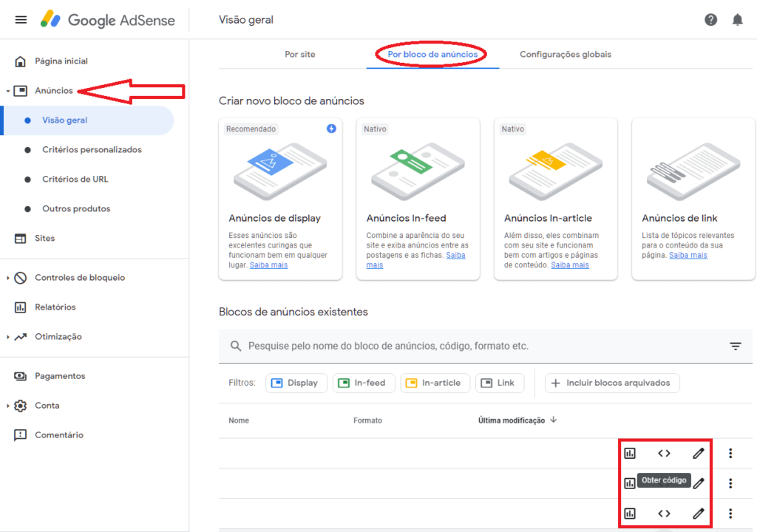Toggle the In-feed filter chip

[364, 383]
